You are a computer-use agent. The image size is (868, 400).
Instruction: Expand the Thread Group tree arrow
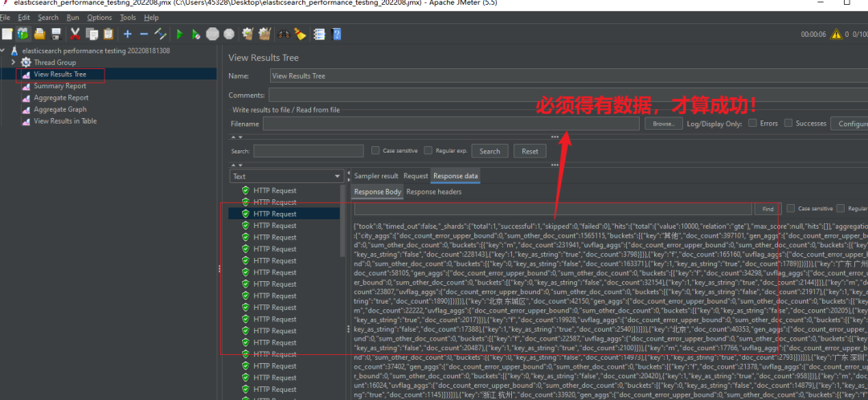[14, 63]
